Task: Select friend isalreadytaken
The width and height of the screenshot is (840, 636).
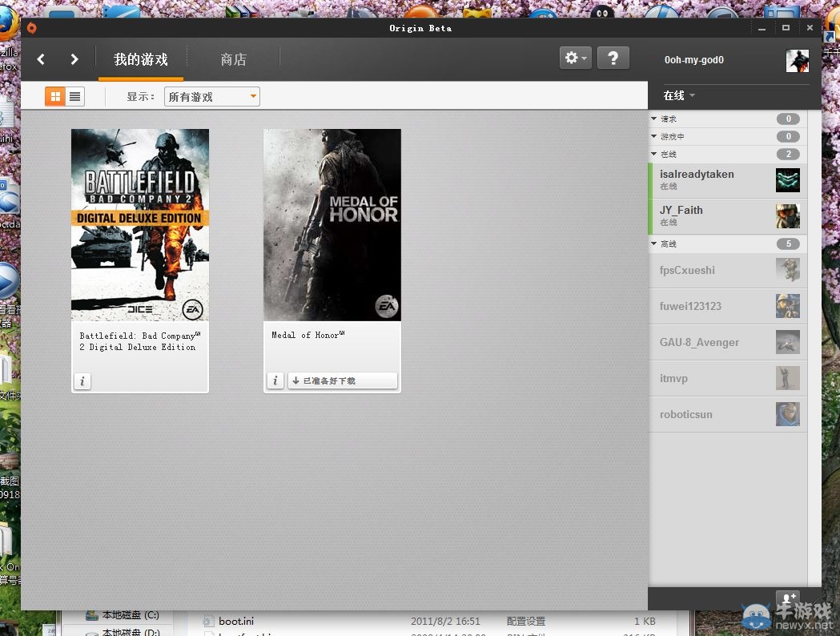Action: [x=728, y=180]
